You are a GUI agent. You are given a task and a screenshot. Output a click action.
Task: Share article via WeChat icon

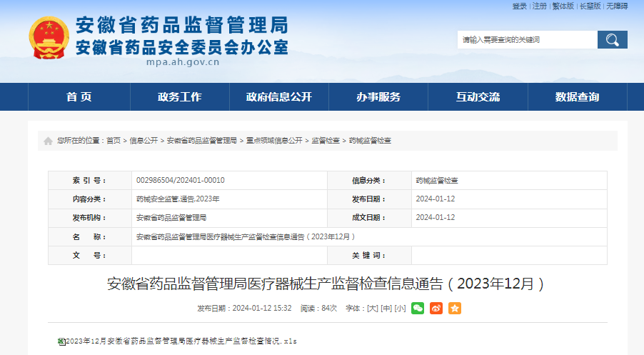[418, 308]
